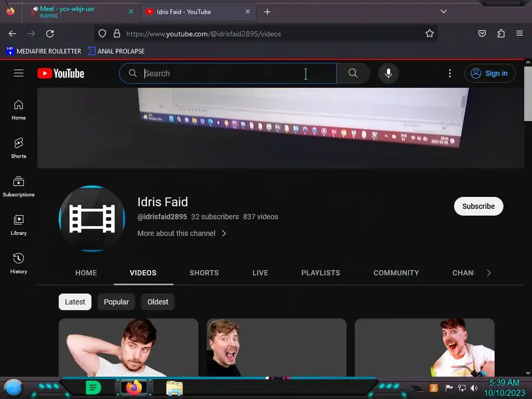Click the 837 videos count text
This screenshot has width=532, height=399.
point(261,217)
